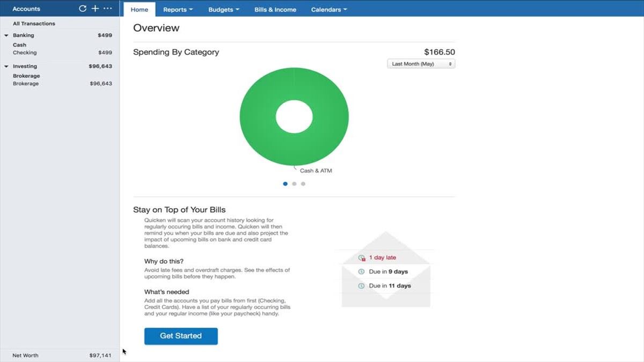Open the Reports menu
Viewport: 644px width, 362px height.
click(x=178, y=10)
